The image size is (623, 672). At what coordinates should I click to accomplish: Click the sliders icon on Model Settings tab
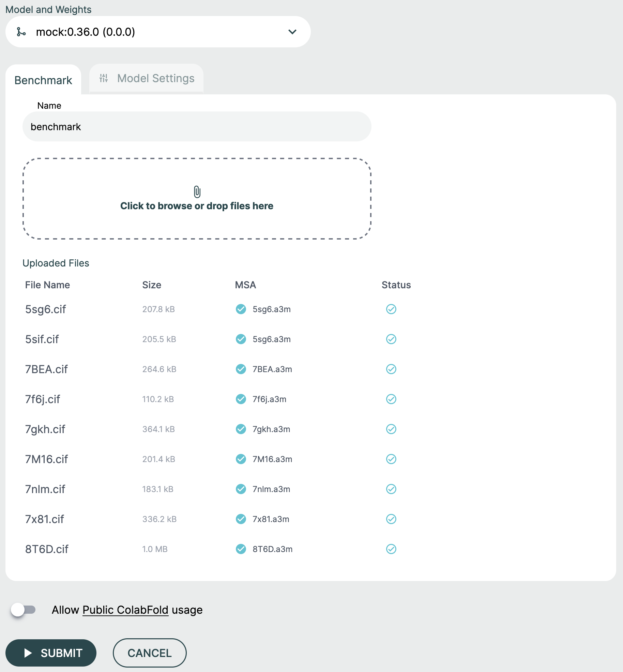click(x=104, y=78)
